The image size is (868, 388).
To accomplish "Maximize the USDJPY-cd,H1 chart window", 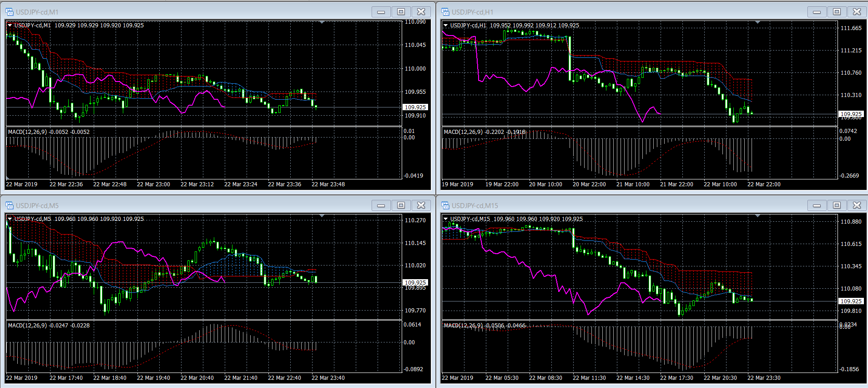I will [837, 12].
